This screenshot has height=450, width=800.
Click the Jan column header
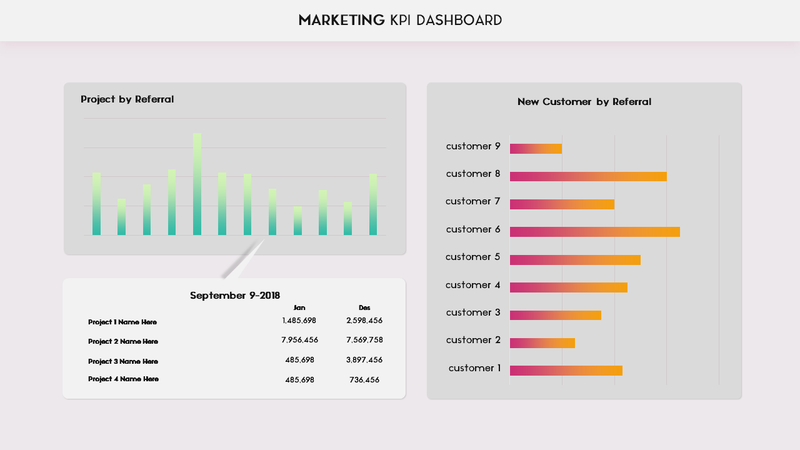(x=299, y=308)
